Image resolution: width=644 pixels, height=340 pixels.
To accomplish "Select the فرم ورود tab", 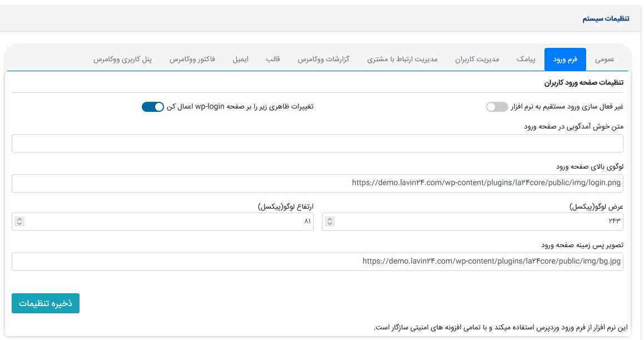I will coord(565,59).
